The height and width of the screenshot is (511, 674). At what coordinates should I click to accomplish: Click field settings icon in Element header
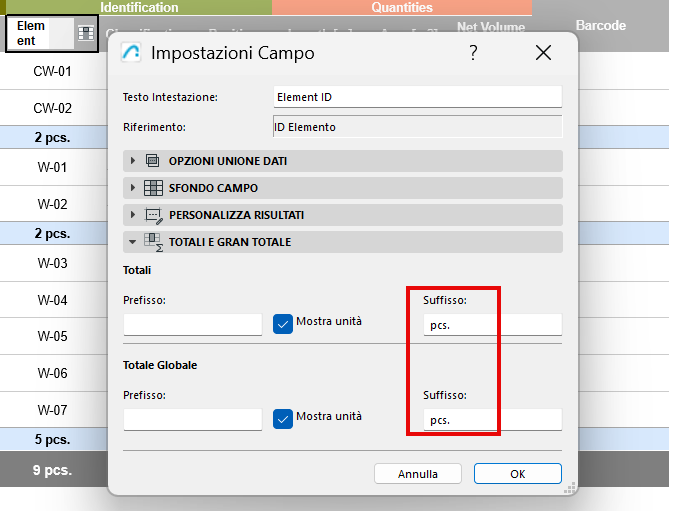click(x=86, y=34)
